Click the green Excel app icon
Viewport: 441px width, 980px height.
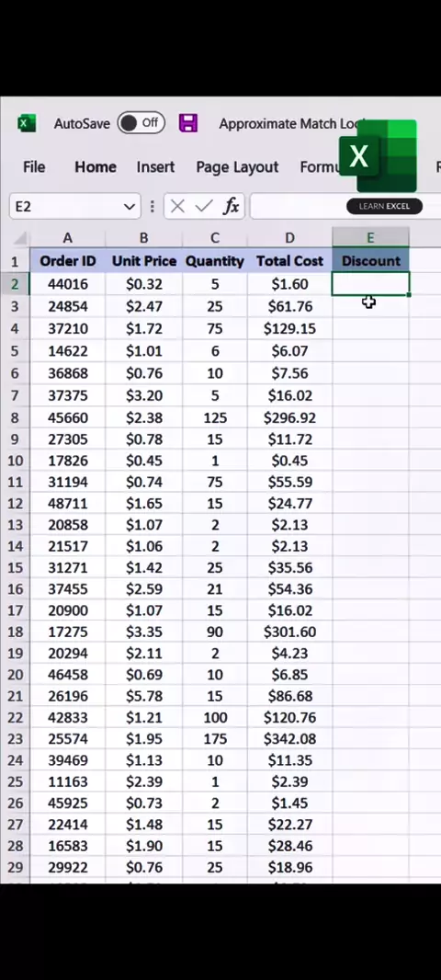(x=27, y=123)
